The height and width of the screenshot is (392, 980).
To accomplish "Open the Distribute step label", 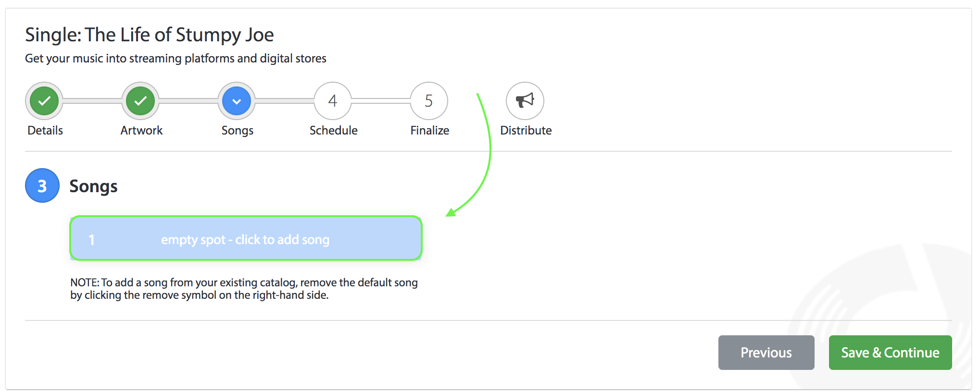I will pos(526,130).
